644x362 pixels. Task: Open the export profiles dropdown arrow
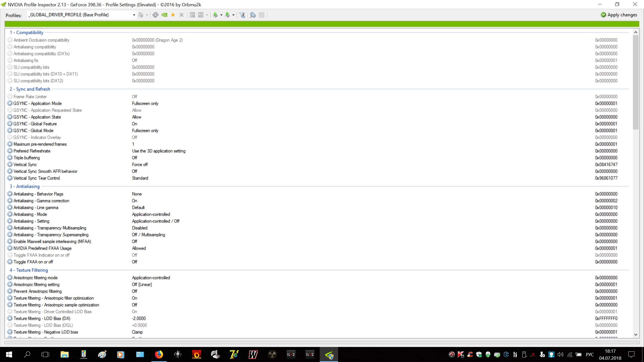tap(221, 15)
